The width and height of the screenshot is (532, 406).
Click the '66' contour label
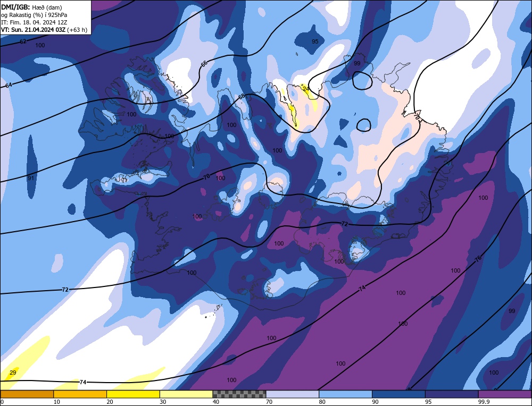[x=204, y=64]
